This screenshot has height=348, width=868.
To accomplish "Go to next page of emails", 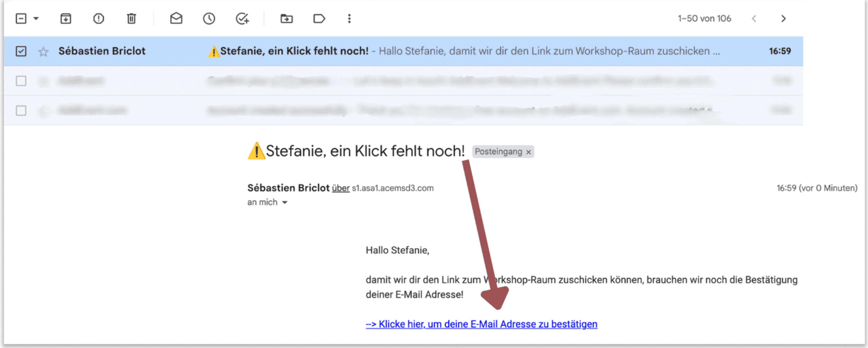I will click(783, 18).
